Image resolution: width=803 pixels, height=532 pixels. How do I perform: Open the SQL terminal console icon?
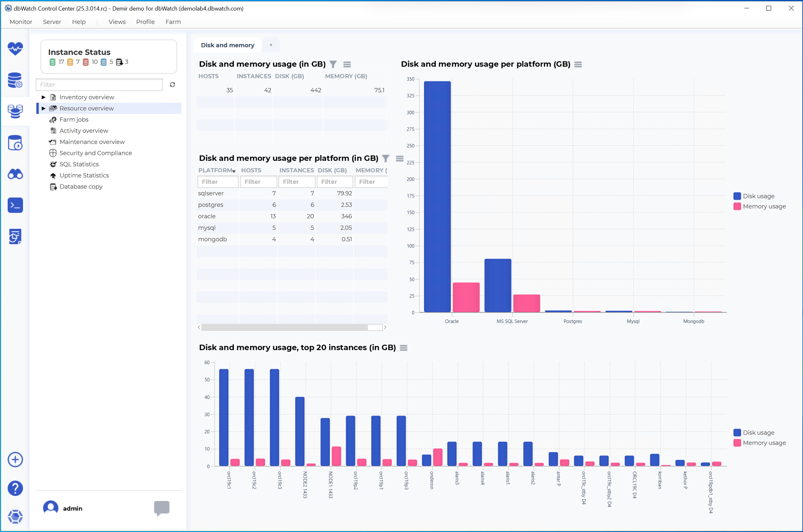click(15, 205)
